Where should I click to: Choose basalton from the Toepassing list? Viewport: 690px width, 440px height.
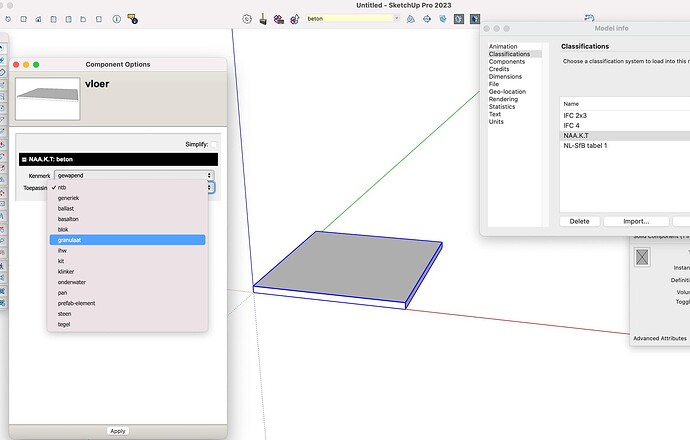click(127, 219)
